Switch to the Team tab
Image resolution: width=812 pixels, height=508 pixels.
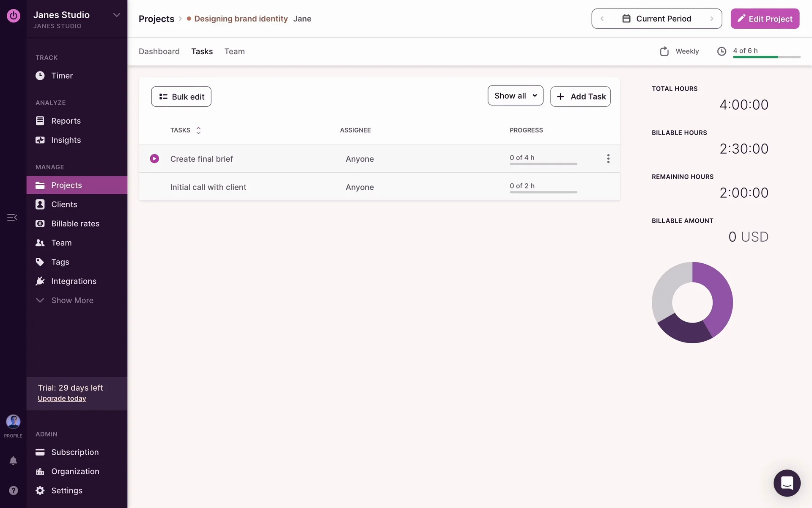pos(234,51)
